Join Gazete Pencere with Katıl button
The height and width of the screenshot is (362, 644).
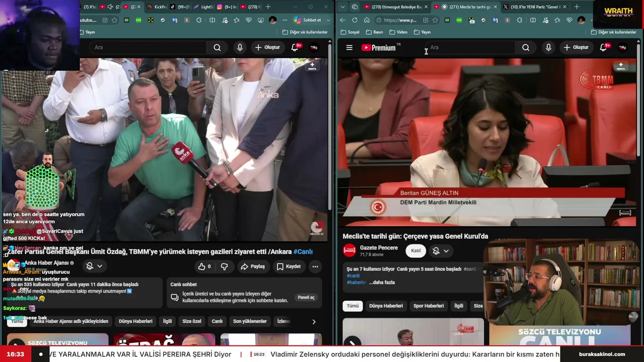(416, 251)
